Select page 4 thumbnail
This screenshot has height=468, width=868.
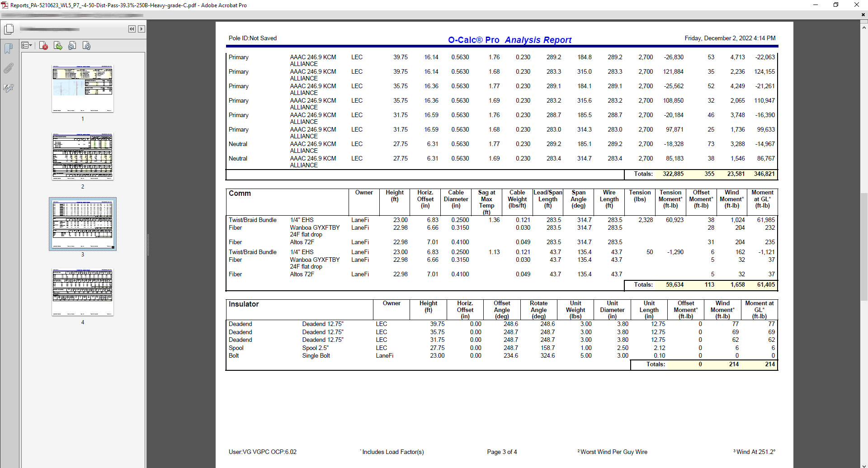[83, 292]
